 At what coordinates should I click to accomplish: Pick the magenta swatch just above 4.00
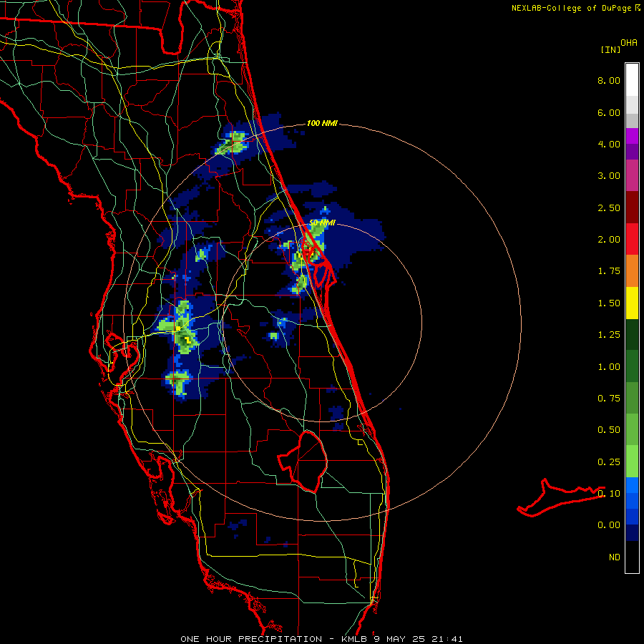coord(632,136)
